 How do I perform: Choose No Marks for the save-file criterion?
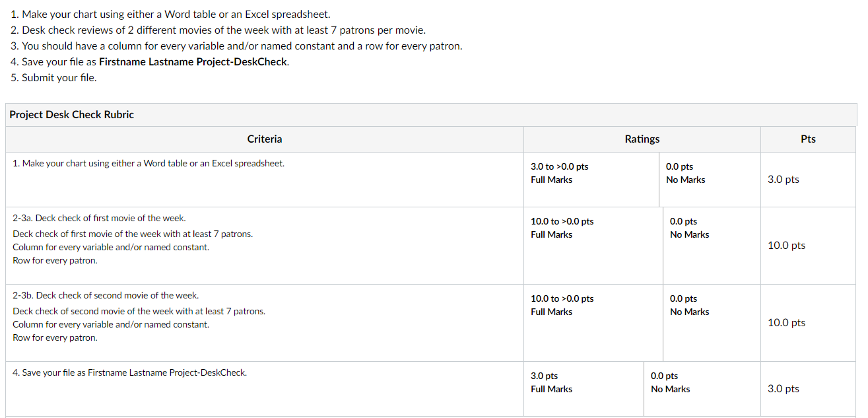670,389
